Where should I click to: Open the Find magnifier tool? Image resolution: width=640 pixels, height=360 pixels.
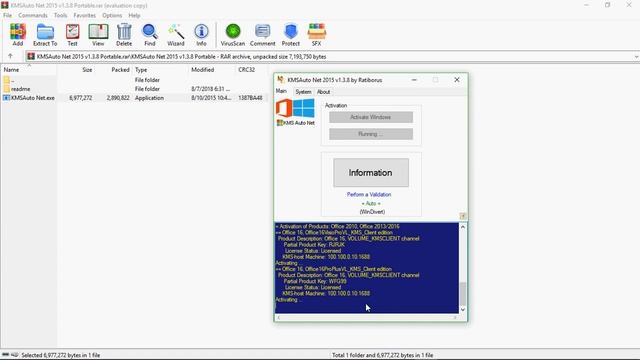pyautogui.click(x=149, y=34)
